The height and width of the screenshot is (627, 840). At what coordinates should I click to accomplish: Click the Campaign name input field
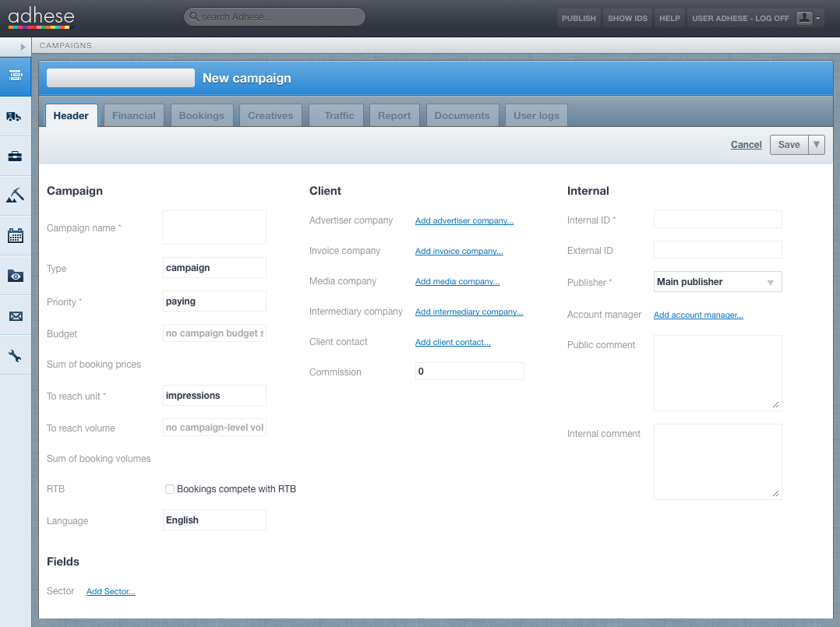(214, 227)
